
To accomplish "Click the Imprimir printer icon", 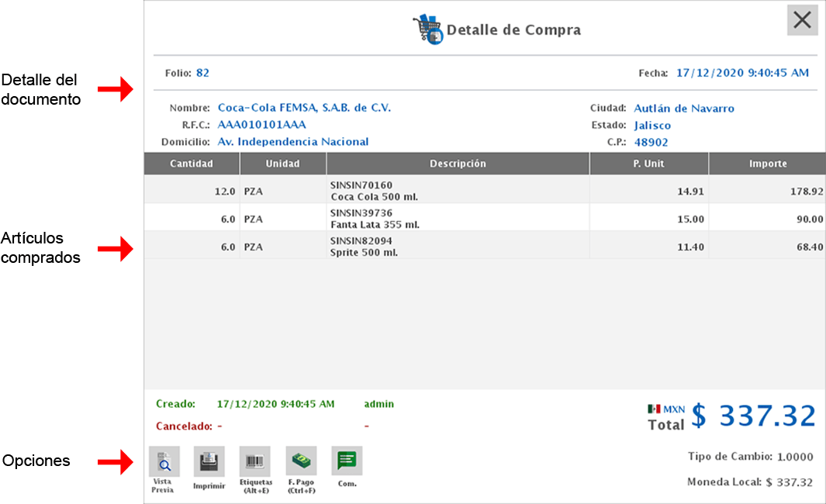I will click(209, 461).
